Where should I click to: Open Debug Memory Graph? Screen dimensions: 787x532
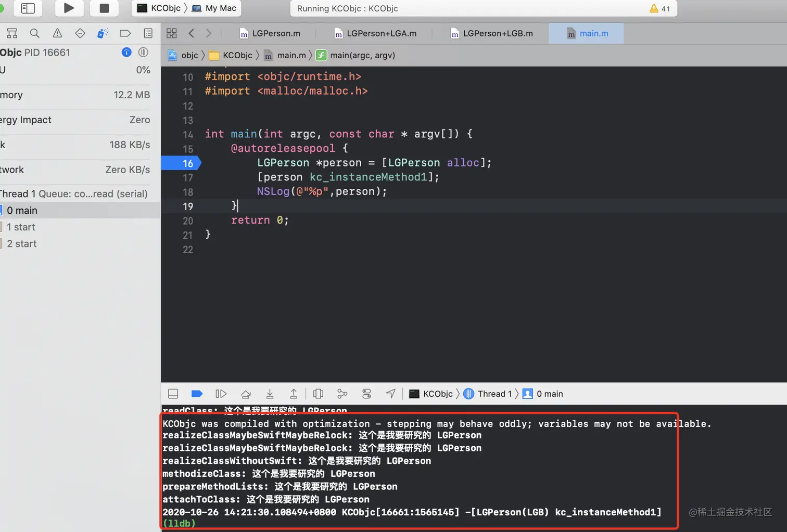tap(342, 394)
